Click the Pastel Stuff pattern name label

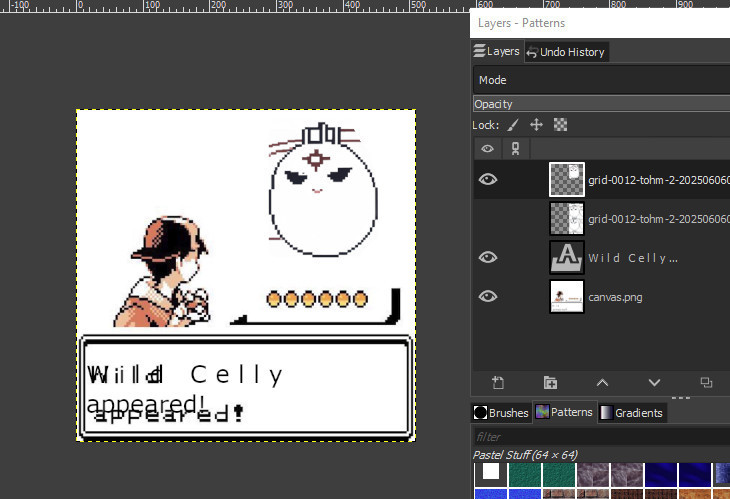coord(525,455)
